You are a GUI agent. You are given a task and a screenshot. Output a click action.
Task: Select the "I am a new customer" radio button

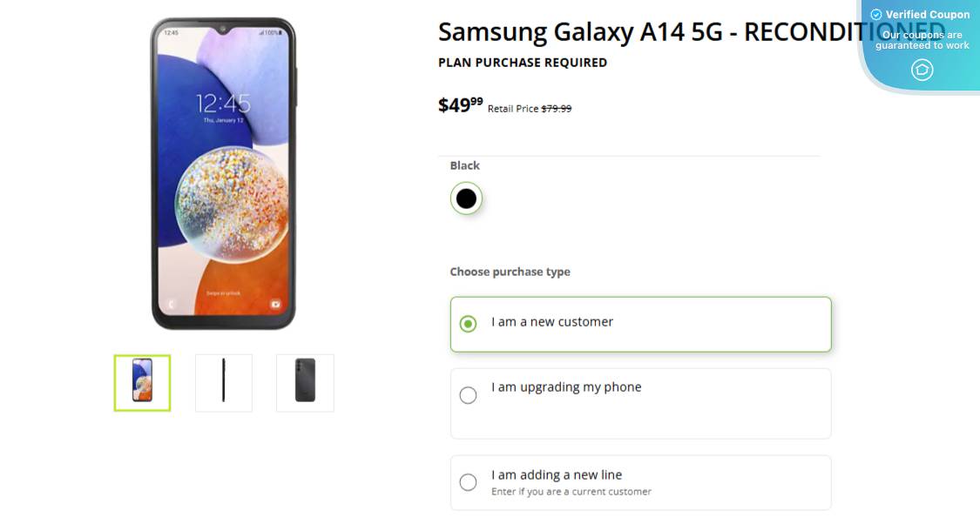point(468,324)
